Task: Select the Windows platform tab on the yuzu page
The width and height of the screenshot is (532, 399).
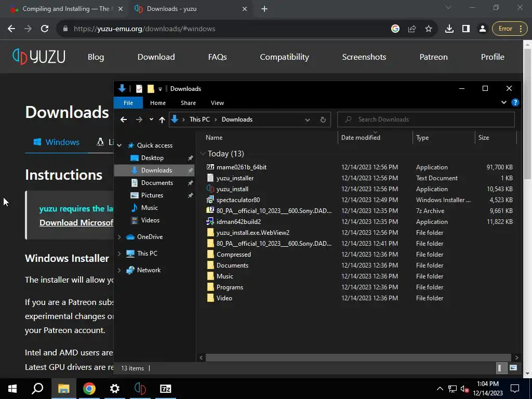Action: [56, 142]
